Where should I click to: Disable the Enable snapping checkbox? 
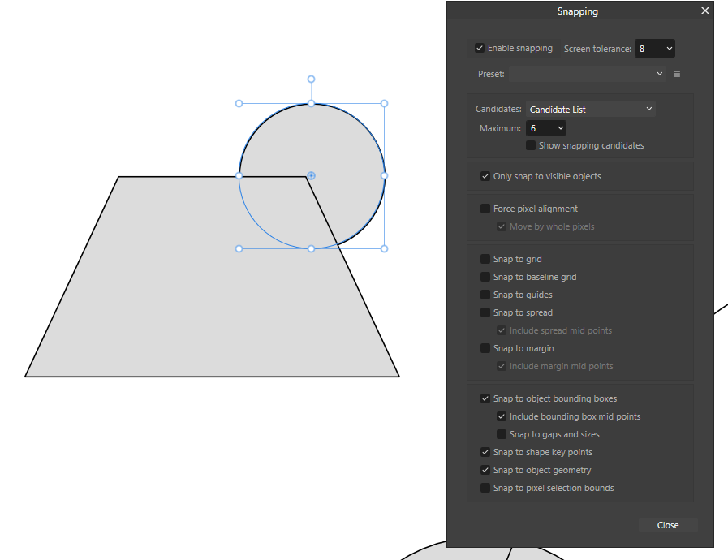pyautogui.click(x=480, y=48)
